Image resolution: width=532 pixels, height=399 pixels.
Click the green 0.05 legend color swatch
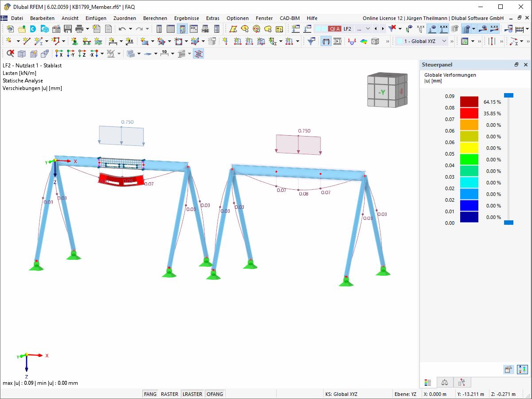click(469, 159)
